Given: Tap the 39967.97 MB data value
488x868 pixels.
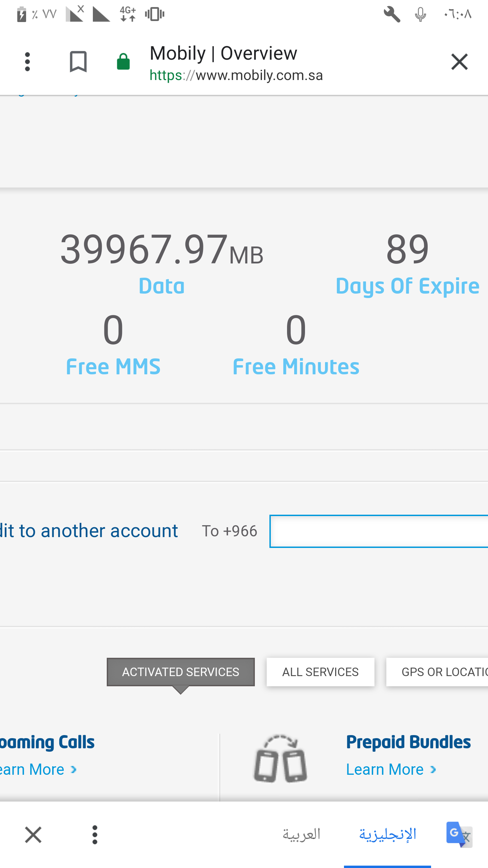Looking at the screenshot, I should [x=162, y=250].
